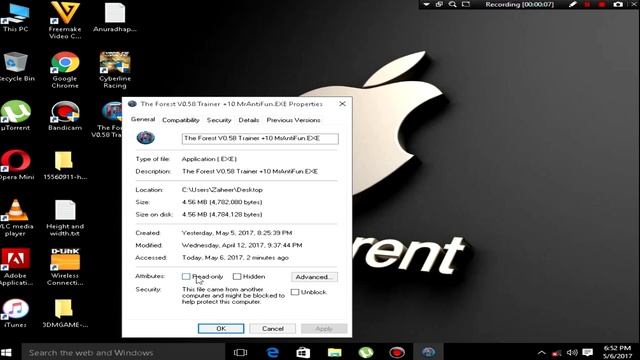The width and height of the screenshot is (640, 360).
Task: Open D-Link Wireless Connection shortcut
Action: tap(65, 267)
